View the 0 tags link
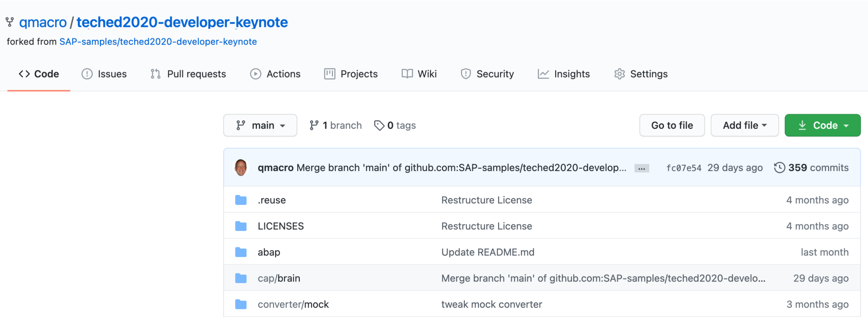The height and width of the screenshot is (329, 868). click(x=395, y=125)
